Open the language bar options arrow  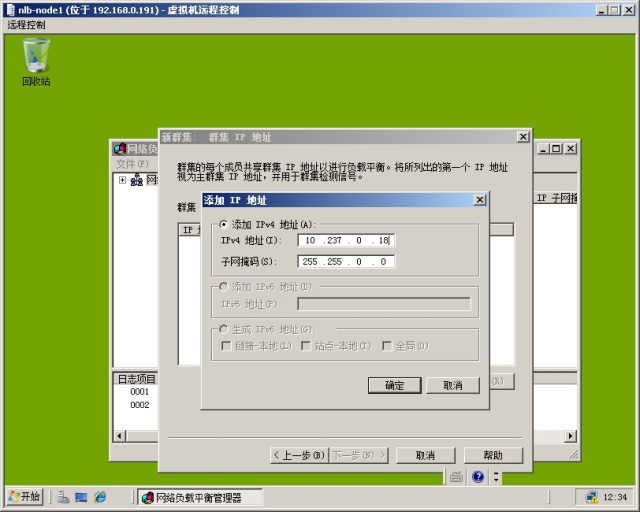coord(495,477)
